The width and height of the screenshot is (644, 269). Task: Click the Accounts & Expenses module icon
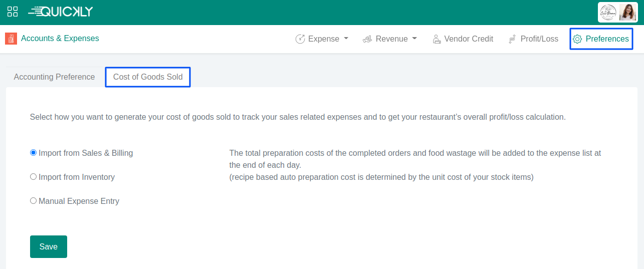pyautogui.click(x=11, y=39)
